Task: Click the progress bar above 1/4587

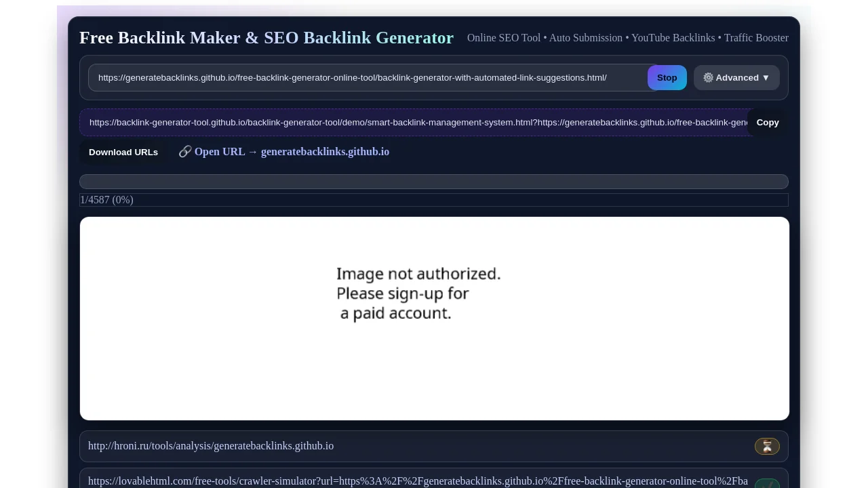Action: coord(434,182)
